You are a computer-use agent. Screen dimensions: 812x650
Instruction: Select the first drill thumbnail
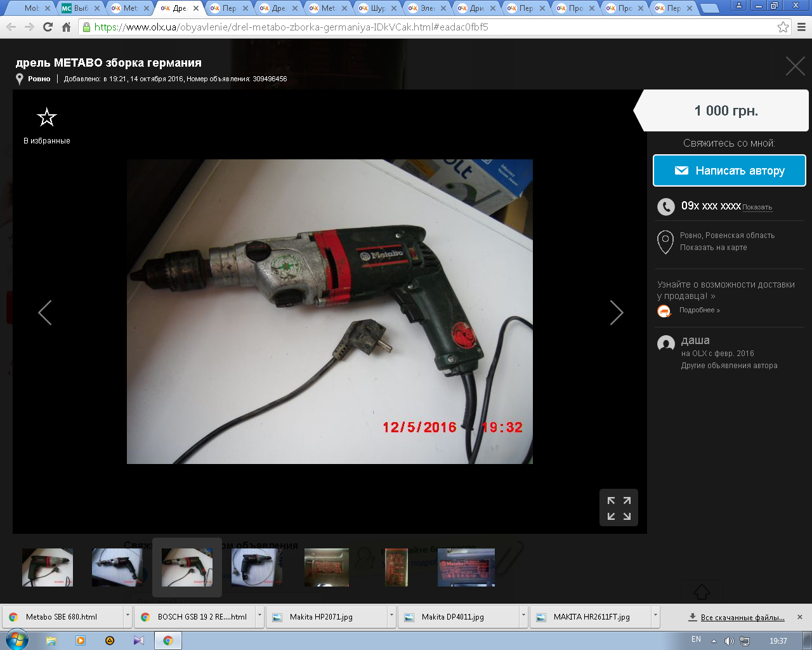48,567
